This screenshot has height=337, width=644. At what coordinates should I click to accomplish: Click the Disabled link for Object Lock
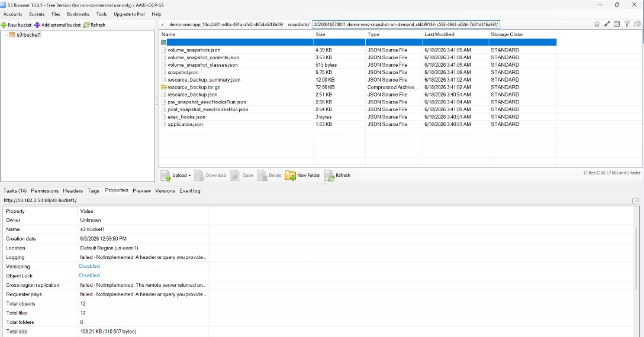coord(89,276)
